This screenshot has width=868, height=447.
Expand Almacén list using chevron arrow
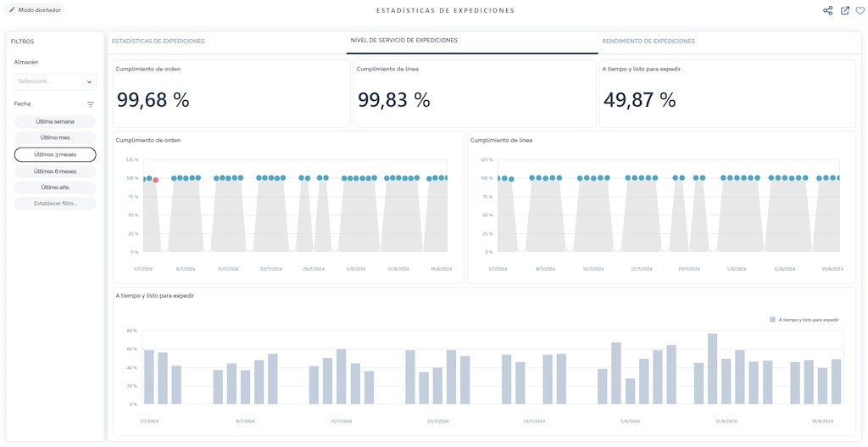pyautogui.click(x=89, y=82)
